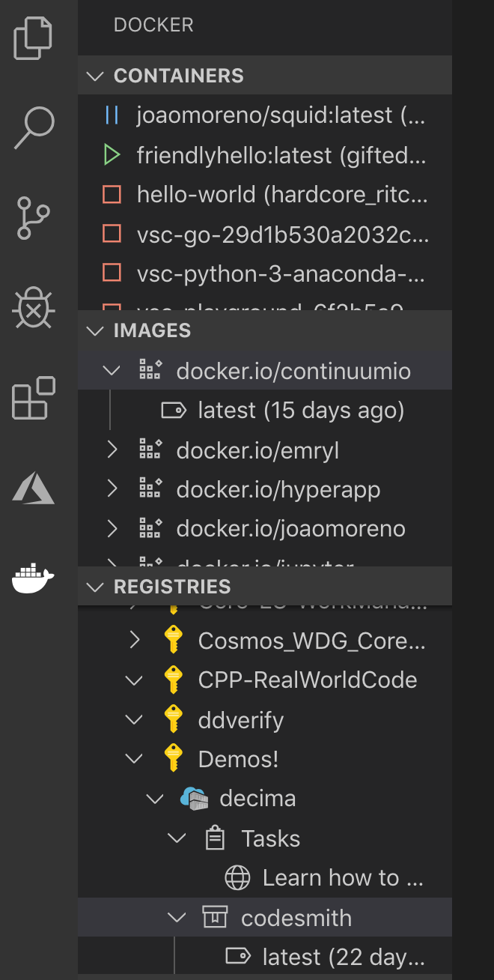494x980 pixels.
Task: Open the Source Control branch icon
Action: click(x=34, y=218)
